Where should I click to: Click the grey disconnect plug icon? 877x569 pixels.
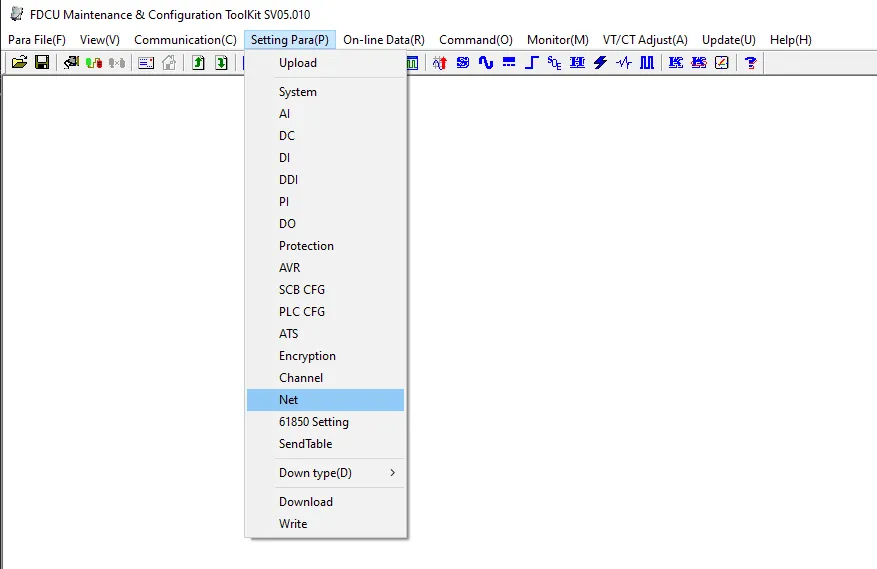click(117, 62)
